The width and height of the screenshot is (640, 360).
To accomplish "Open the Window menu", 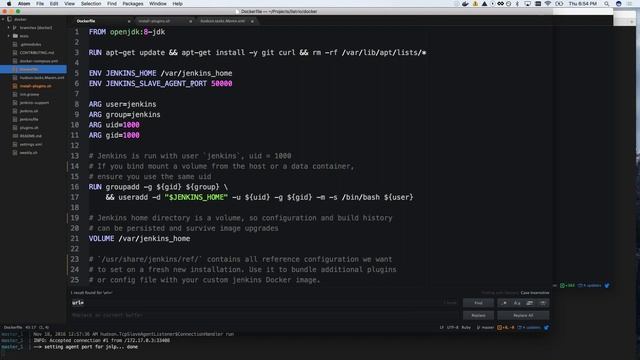I will tap(158, 4).
